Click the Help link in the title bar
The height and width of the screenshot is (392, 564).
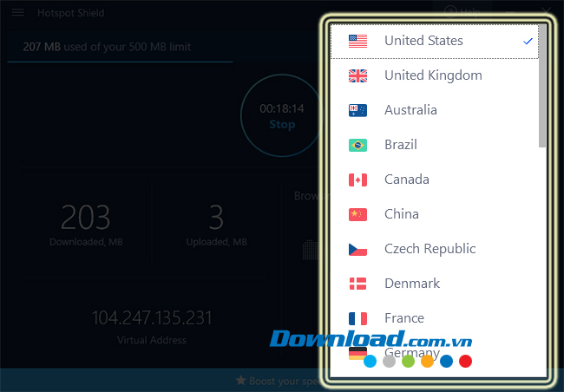click(462, 12)
